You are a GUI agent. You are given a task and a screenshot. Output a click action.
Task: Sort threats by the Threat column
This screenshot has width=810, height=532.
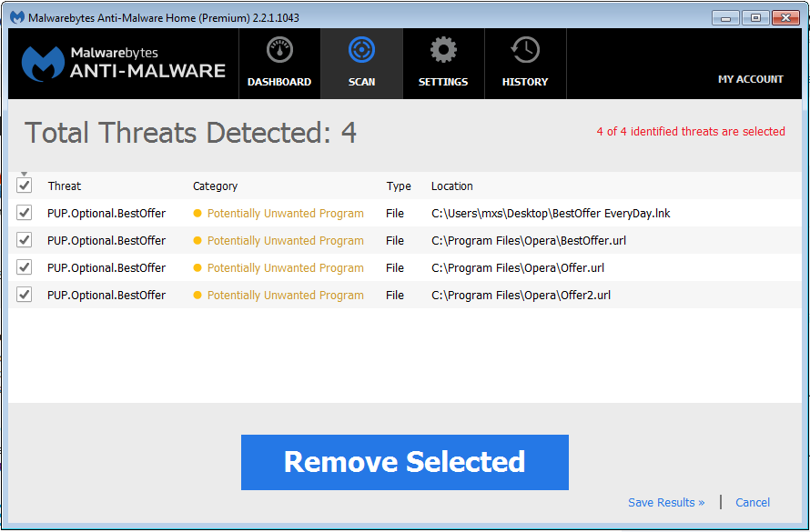[x=65, y=186]
